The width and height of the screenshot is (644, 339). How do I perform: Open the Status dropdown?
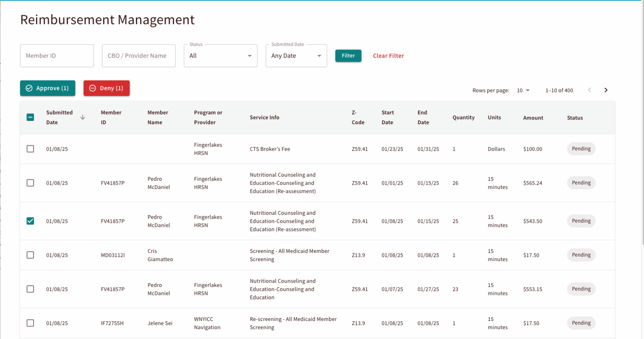221,56
